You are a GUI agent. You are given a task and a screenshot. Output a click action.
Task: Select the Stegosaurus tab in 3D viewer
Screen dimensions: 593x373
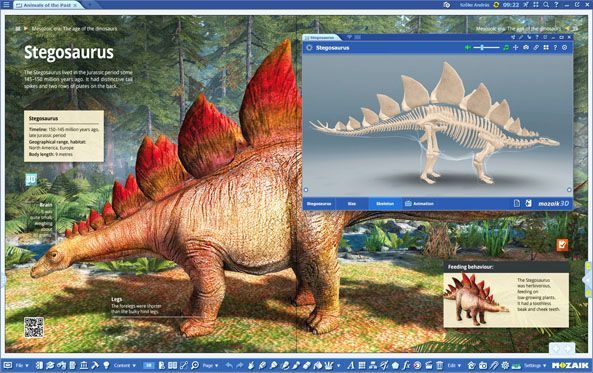coord(319,204)
